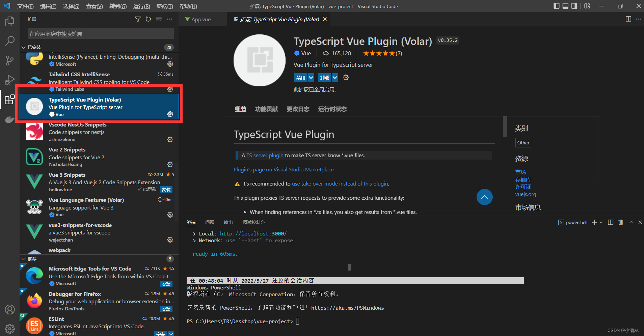Open gear menu for vue3-snippets-for-vscode
Screen dimensions: 644x336
click(170, 240)
